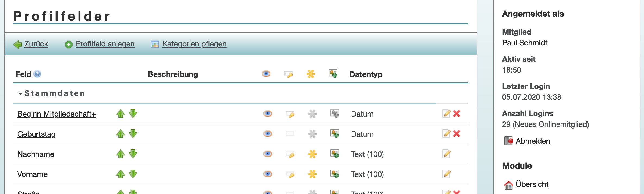Open Paul Schmidt's member profile
This screenshot has width=644, height=194.
[x=524, y=43]
